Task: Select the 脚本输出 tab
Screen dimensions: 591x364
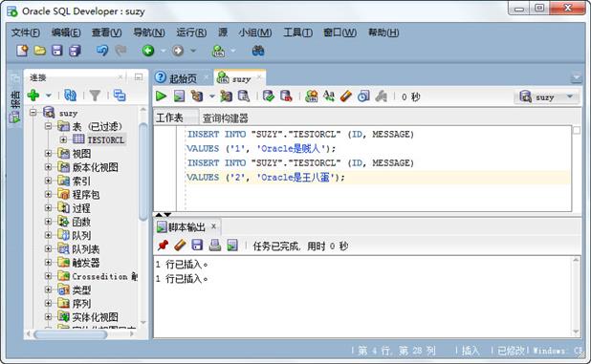Action: (186, 227)
